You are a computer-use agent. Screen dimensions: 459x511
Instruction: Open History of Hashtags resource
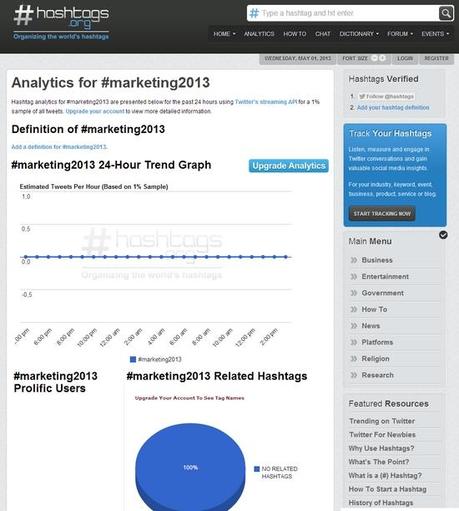[x=381, y=503]
